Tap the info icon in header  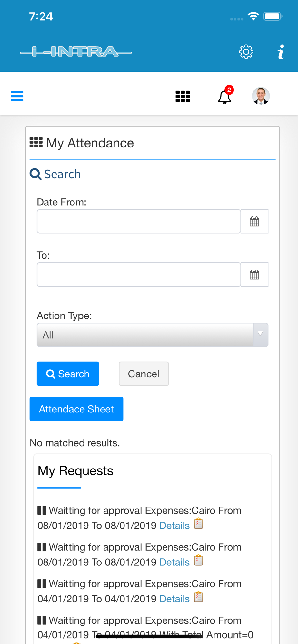(281, 52)
